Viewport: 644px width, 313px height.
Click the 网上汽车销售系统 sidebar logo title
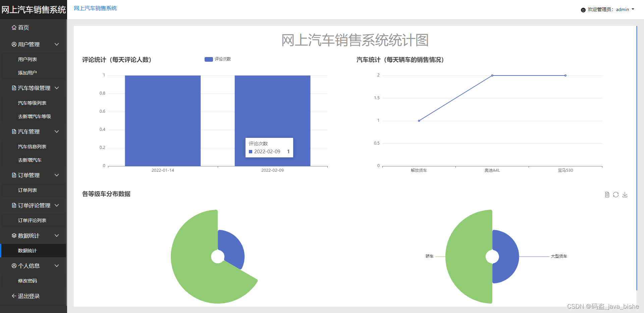tap(34, 10)
